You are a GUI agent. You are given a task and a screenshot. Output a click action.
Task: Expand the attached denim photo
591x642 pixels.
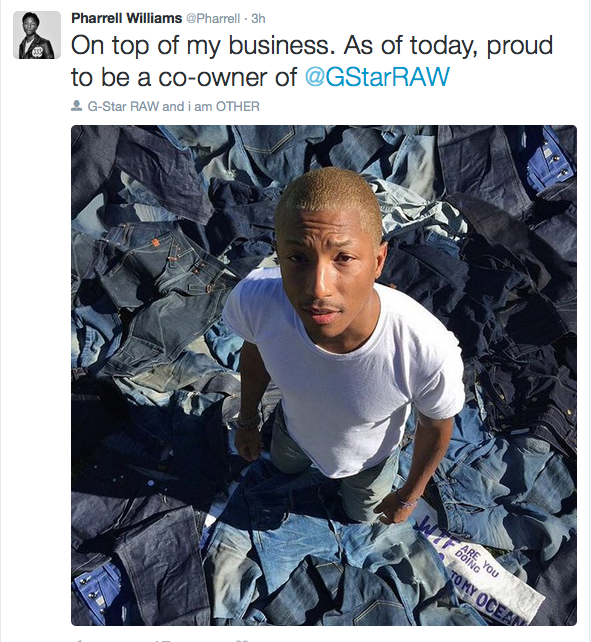point(324,375)
